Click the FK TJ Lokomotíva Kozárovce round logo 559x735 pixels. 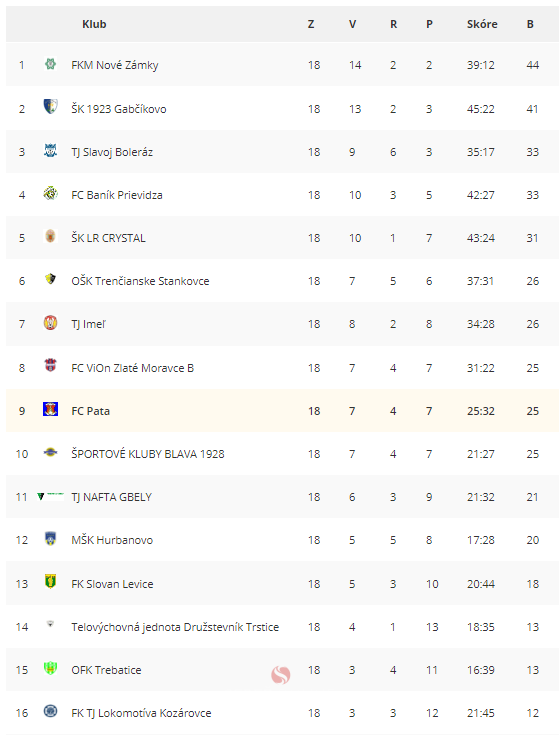[x=50, y=711]
